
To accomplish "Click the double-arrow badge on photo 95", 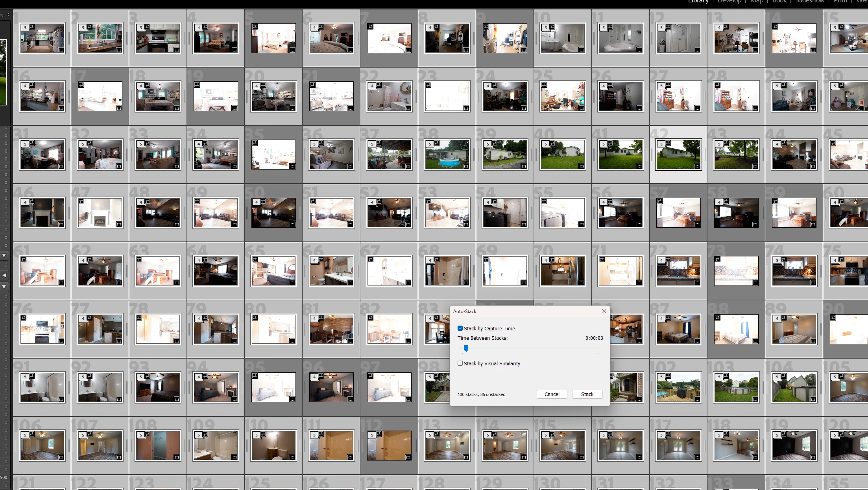I will pos(255,376).
